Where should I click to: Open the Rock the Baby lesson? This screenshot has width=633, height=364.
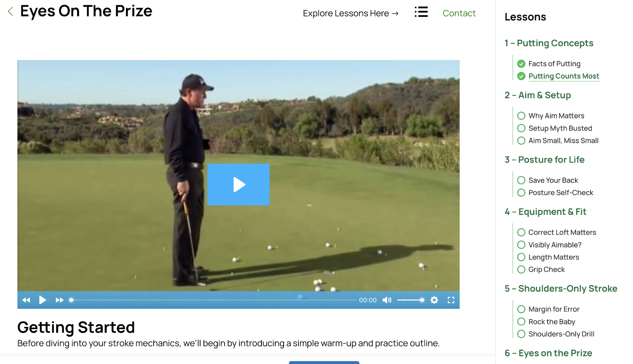point(552,322)
